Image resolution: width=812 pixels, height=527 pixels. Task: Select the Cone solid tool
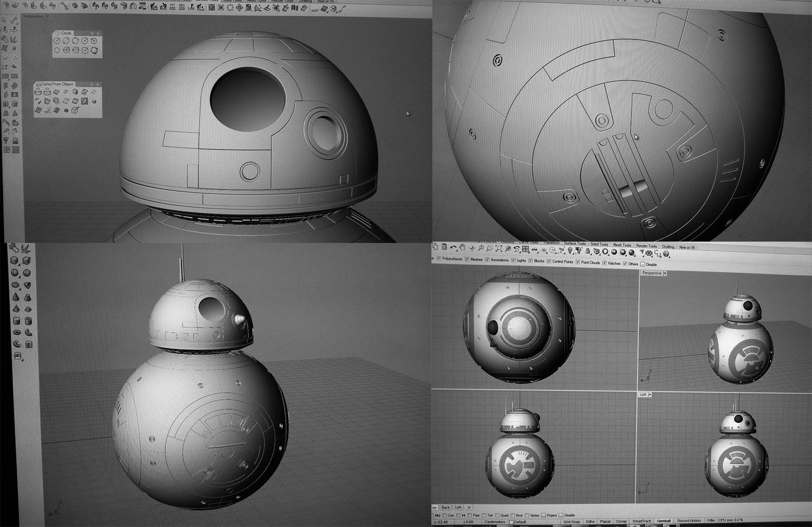[16, 297]
